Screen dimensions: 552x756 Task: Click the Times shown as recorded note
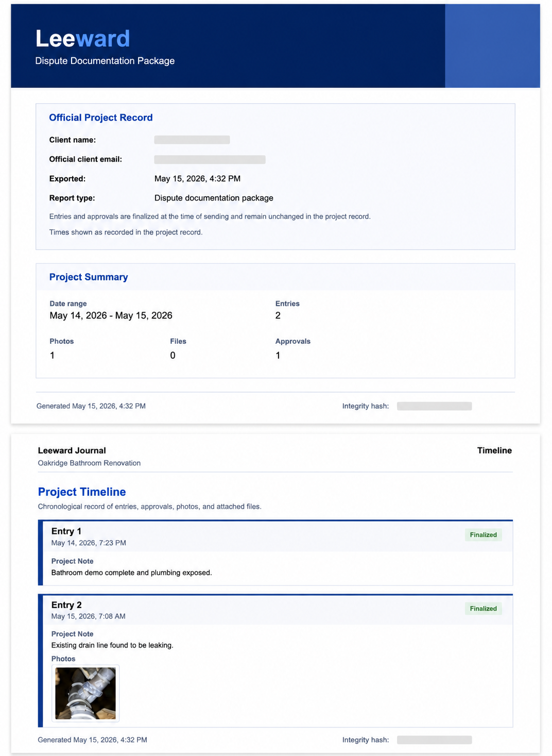click(126, 232)
